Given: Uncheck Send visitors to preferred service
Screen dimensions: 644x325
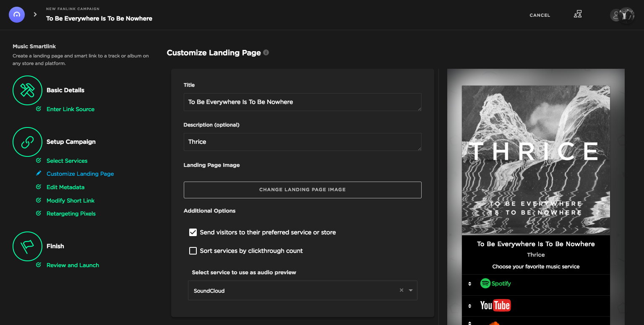Looking at the screenshot, I should pyautogui.click(x=193, y=232).
